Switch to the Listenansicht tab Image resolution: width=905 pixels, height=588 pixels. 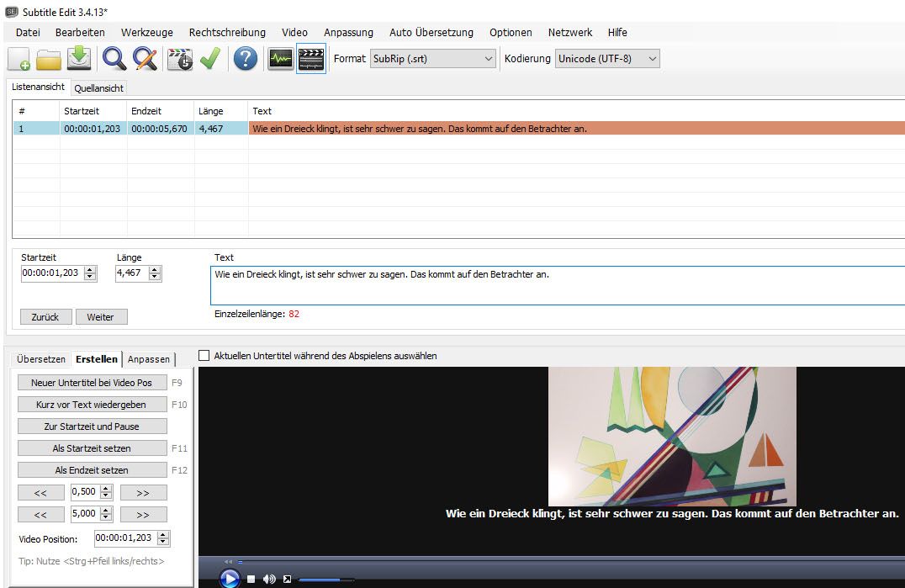(38, 87)
